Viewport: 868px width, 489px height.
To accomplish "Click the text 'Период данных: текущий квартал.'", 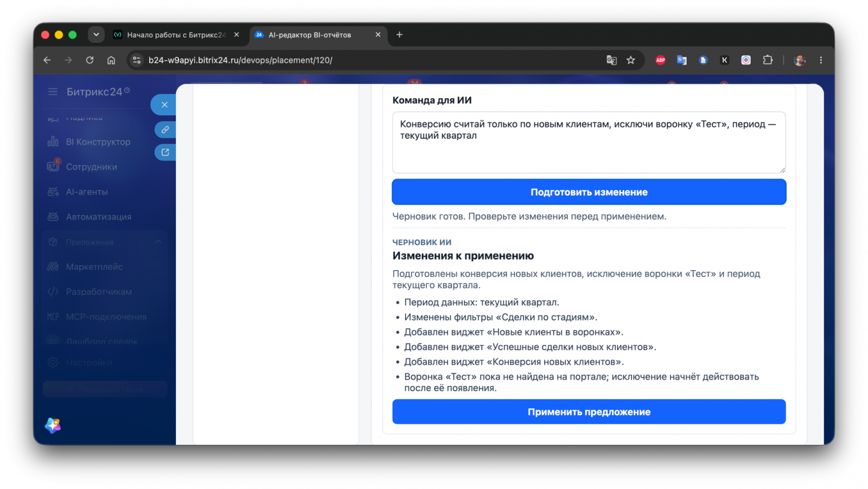I will (482, 302).
